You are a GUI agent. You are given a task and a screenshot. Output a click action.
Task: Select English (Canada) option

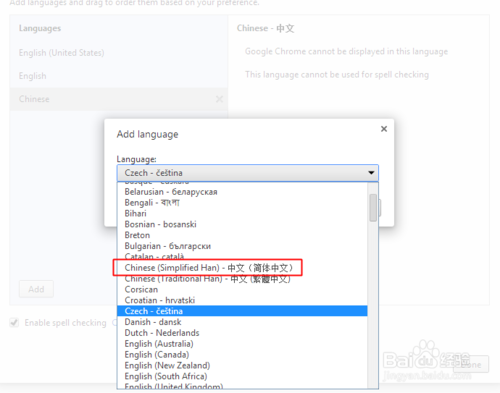[242, 354]
